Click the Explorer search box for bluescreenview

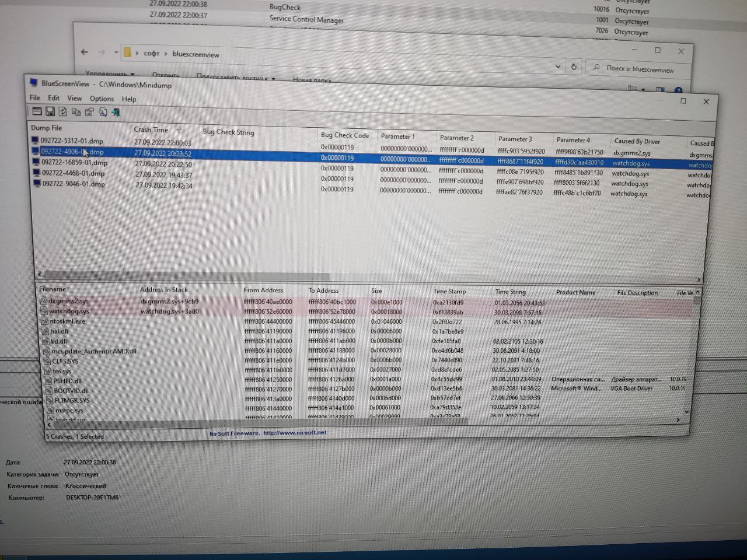pyautogui.click(x=637, y=69)
